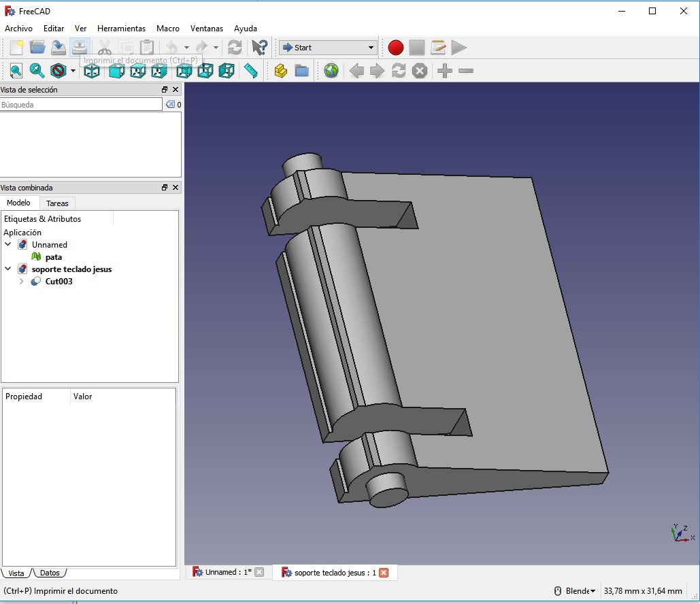The width and height of the screenshot is (700, 604).
Task: Open the Start workbench dropdown
Action: pyautogui.click(x=328, y=48)
